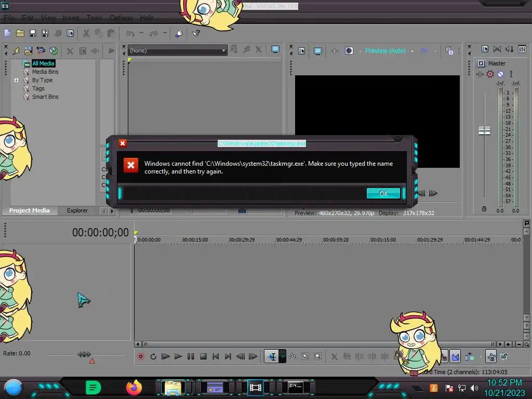Open Firefox from the taskbar
The height and width of the screenshot is (399, 532).
click(x=134, y=387)
